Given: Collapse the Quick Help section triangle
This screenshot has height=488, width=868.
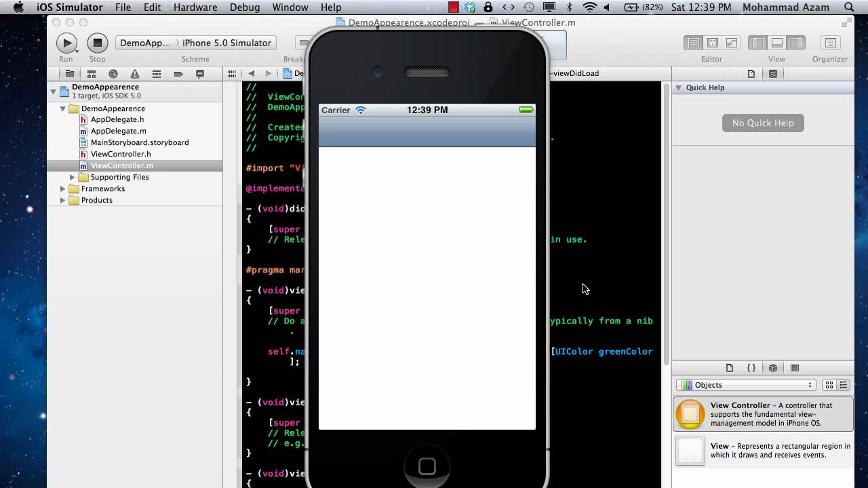Looking at the screenshot, I should tap(678, 87).
